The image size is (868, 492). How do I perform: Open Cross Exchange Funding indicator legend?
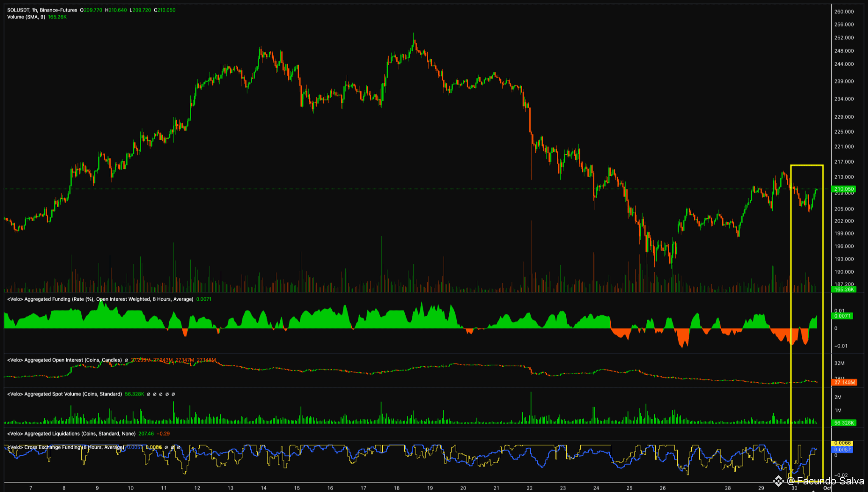click(66, 448)
